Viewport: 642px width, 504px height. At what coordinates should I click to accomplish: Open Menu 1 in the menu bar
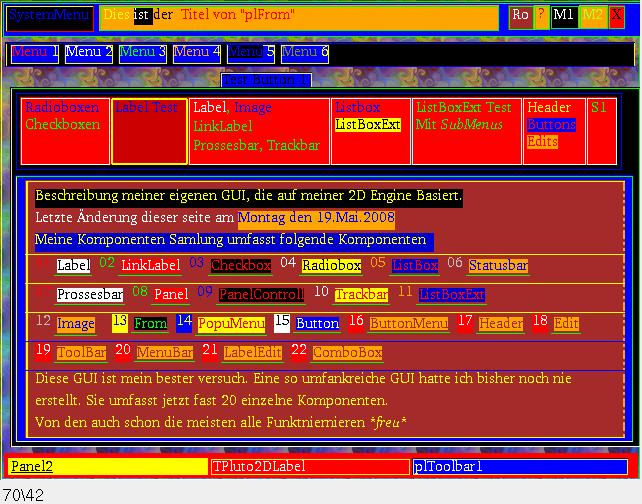[x=35, y=52]
